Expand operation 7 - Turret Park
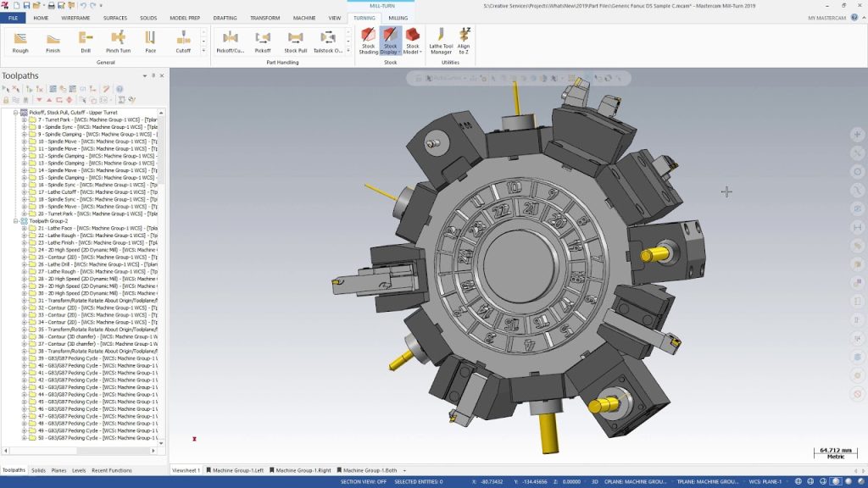Viewport: 868px width, 488px height. coord(24,119)
